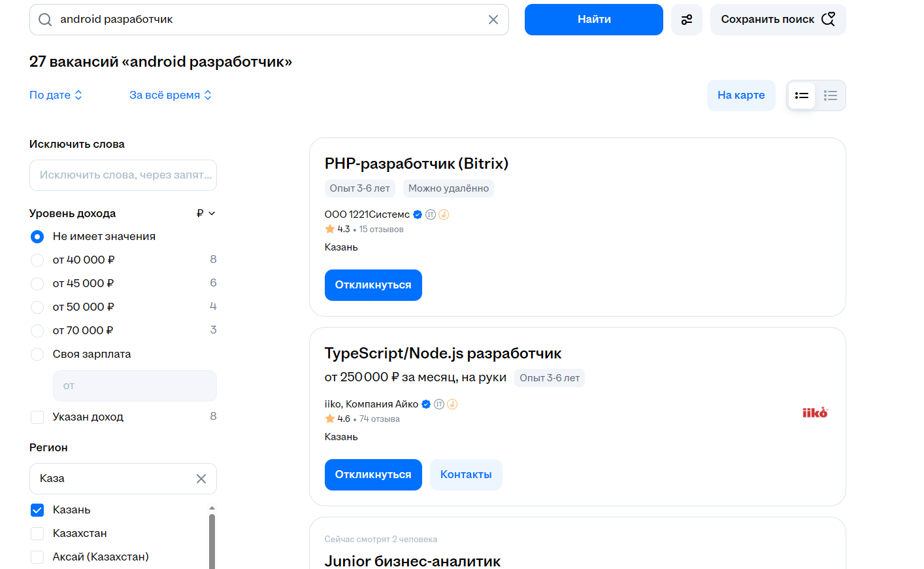Screen dimensions: 924x569
Task: Click the IT accreditation icon for iiko
Action: tap(439, 404)
